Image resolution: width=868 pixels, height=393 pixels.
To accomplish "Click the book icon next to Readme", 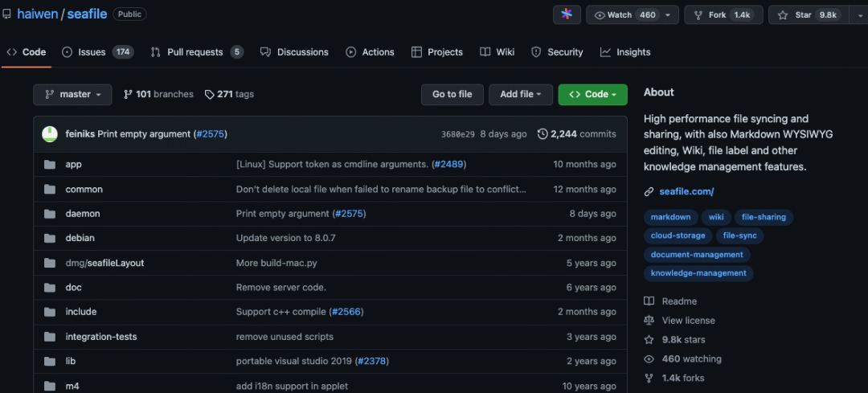I will click(x=649, y=301).
